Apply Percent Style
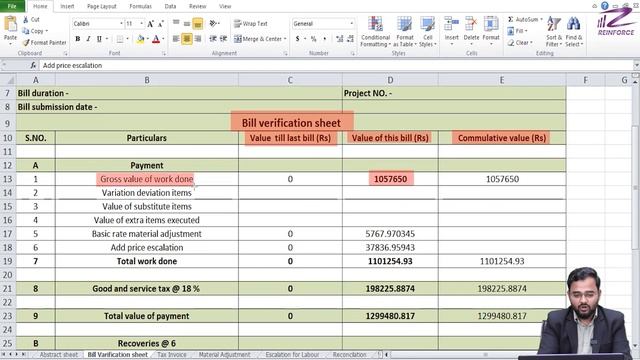This screenshot has height=360, width=640. (x=313, y=39)
